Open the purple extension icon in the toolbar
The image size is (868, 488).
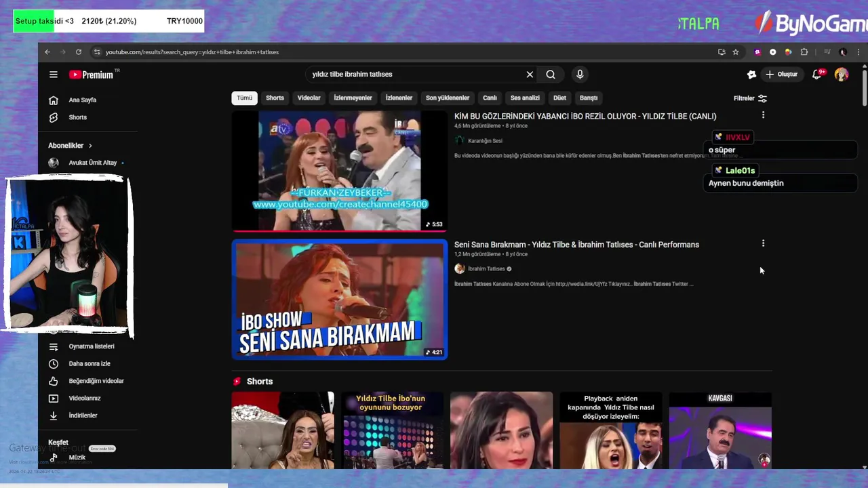click(757, 52)
